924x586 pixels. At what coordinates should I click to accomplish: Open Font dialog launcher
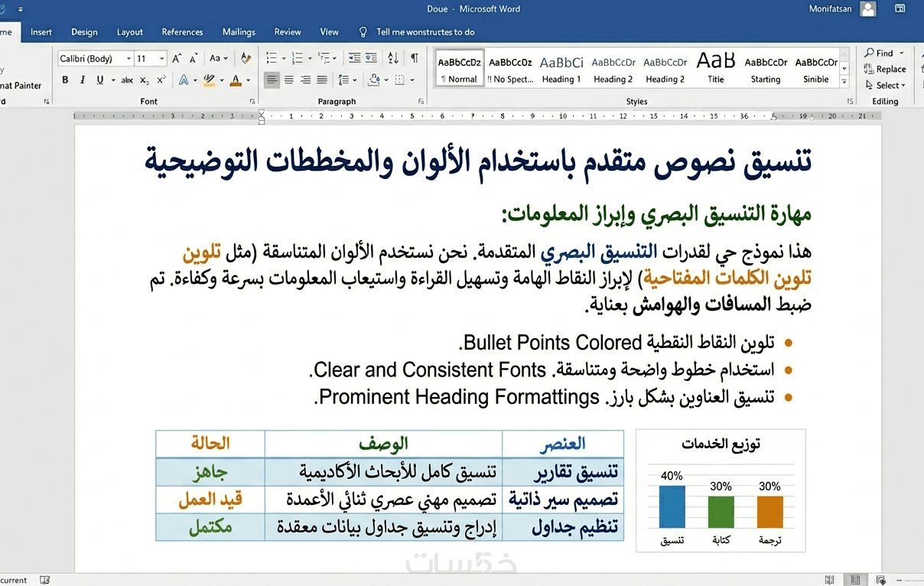(x=253, y=101)
